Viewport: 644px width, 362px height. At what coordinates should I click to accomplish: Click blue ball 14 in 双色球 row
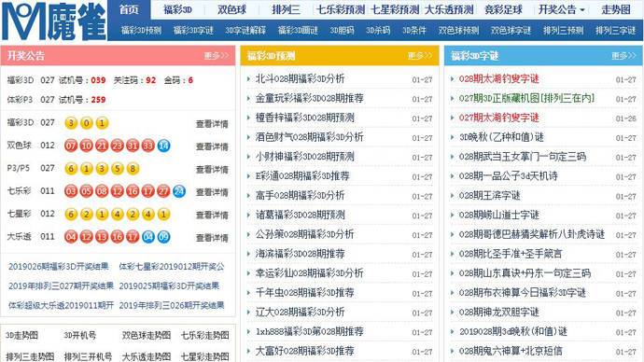tap(163, 146)
